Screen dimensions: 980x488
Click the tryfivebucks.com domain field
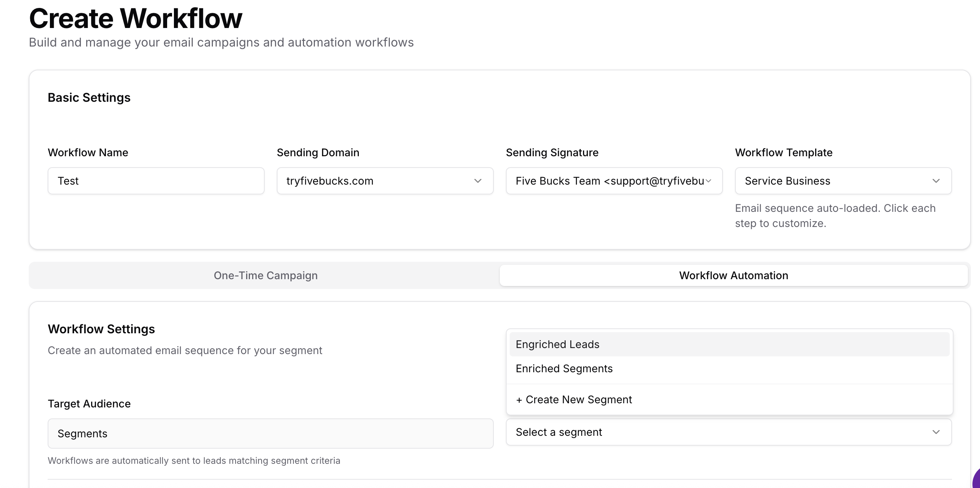coord(385,181)
